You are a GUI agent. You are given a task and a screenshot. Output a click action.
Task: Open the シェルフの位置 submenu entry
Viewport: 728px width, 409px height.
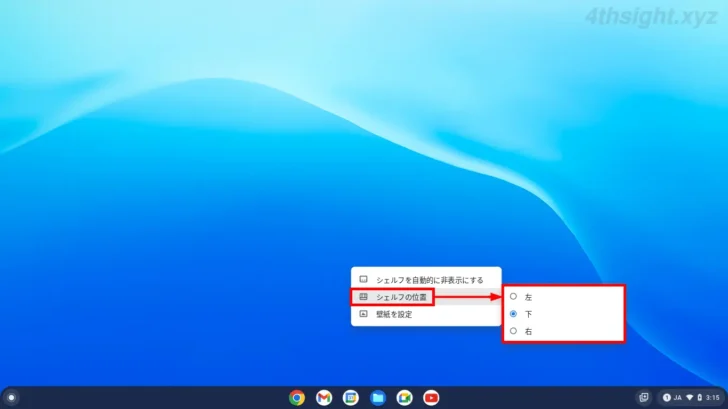pos(426,297)
